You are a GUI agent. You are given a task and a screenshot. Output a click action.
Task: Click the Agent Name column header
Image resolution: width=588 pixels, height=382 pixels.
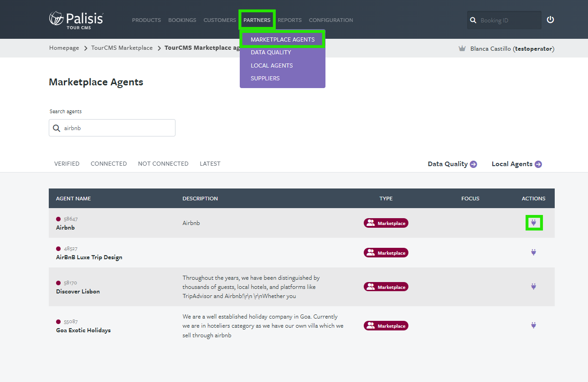tap(73, 199)
